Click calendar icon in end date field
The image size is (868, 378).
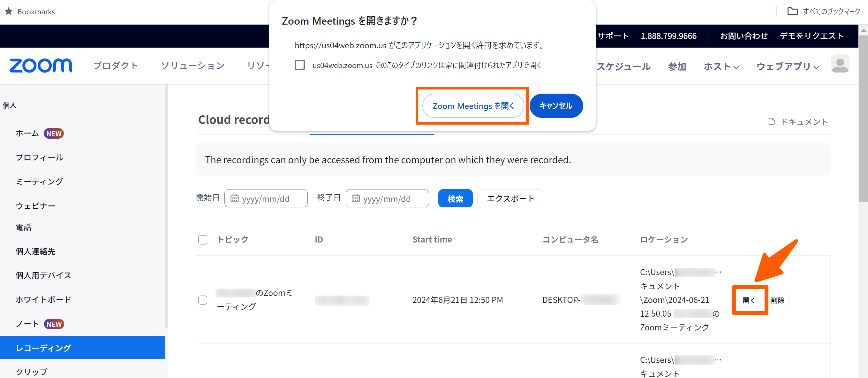tap(356, 199)
